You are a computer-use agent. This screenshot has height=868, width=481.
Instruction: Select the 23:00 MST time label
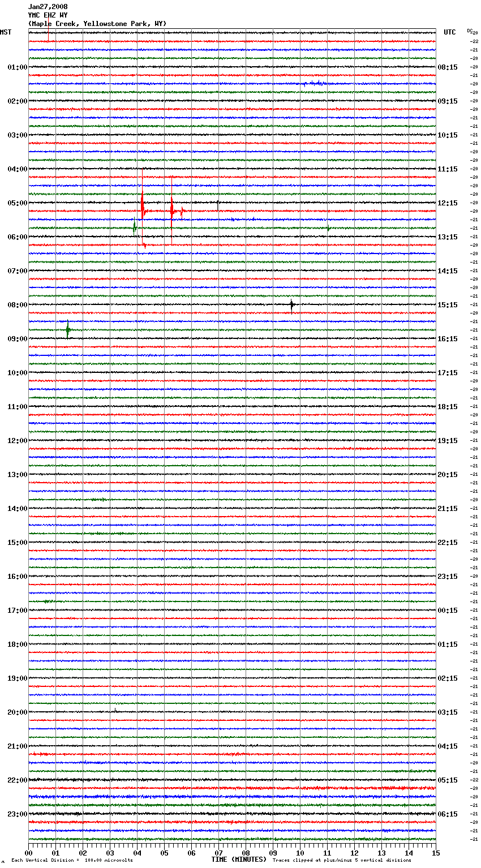(18, 814)
